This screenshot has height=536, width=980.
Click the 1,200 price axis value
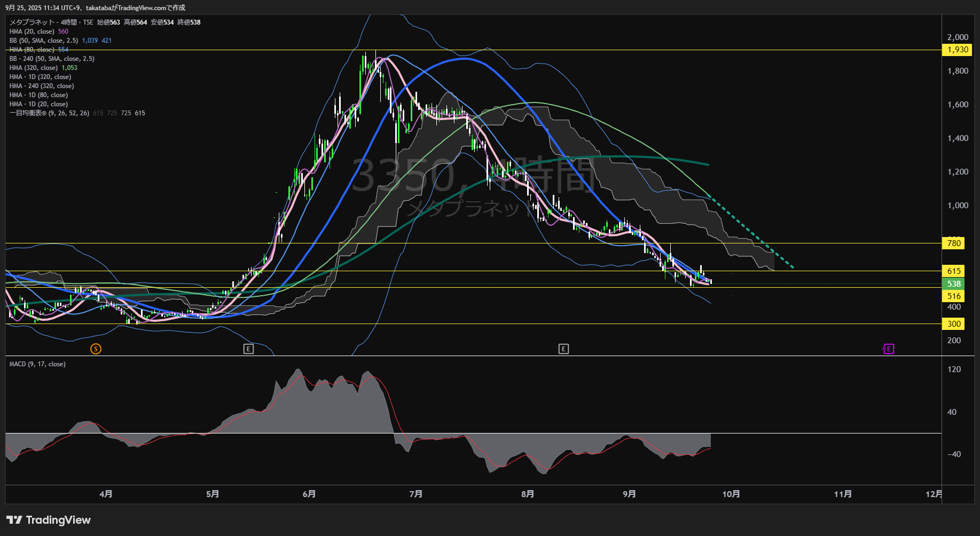coord(958,172)
